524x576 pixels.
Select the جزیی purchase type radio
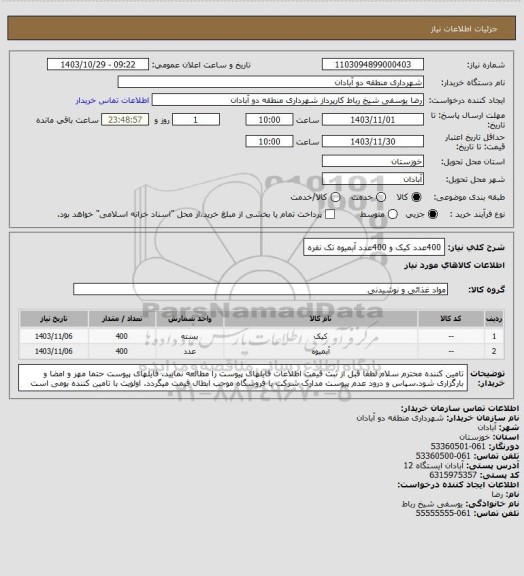point(433,214)
